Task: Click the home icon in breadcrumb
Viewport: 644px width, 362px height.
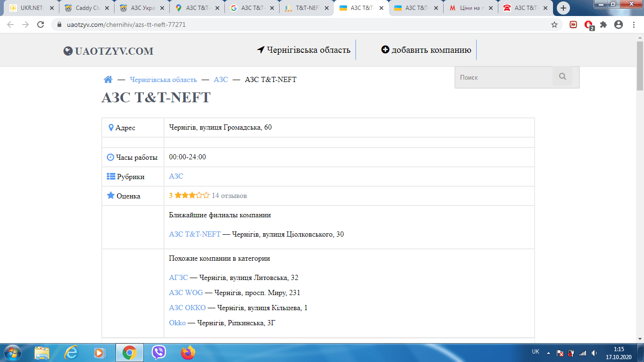Action: tap(108, 80)
